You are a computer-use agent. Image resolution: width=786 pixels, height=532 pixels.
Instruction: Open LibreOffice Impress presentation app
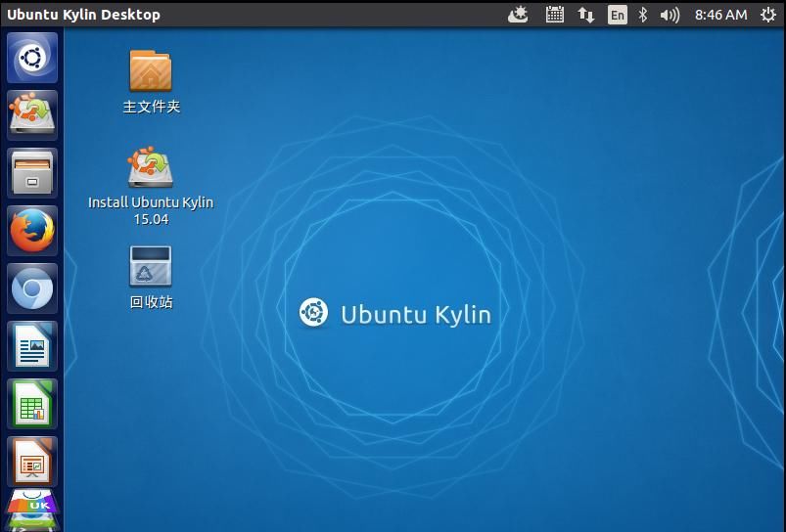tap(32, 461)
